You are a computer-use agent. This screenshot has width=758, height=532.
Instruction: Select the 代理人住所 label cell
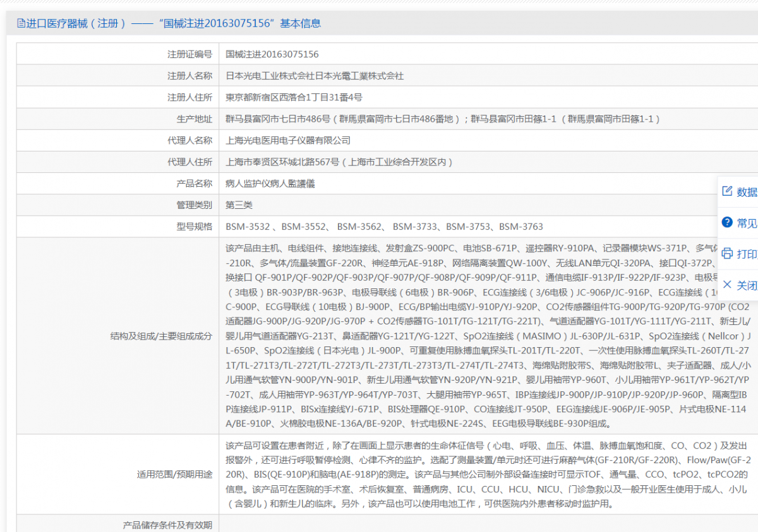(117, 162)
